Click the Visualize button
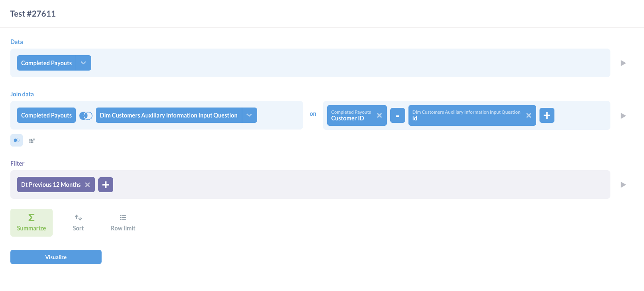This screenshot has height=291, width=644. pos(56,257)
